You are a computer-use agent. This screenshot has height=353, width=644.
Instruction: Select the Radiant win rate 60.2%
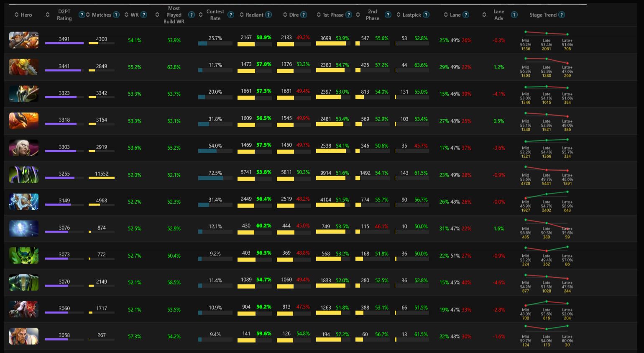264,226
